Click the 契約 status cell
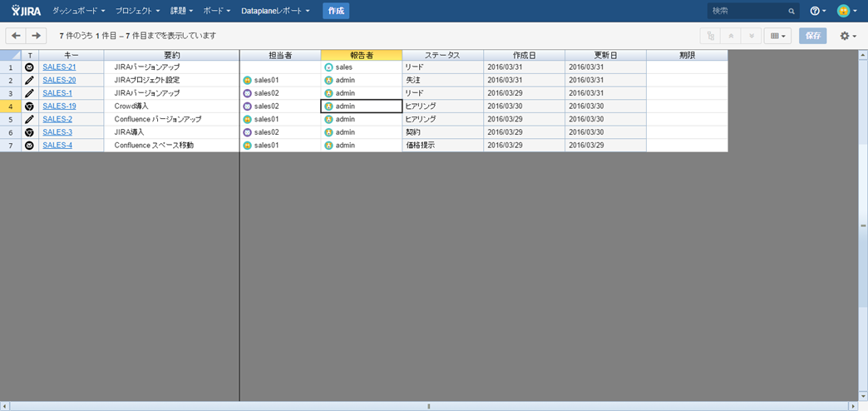868x411 pixels. [443, 131]
